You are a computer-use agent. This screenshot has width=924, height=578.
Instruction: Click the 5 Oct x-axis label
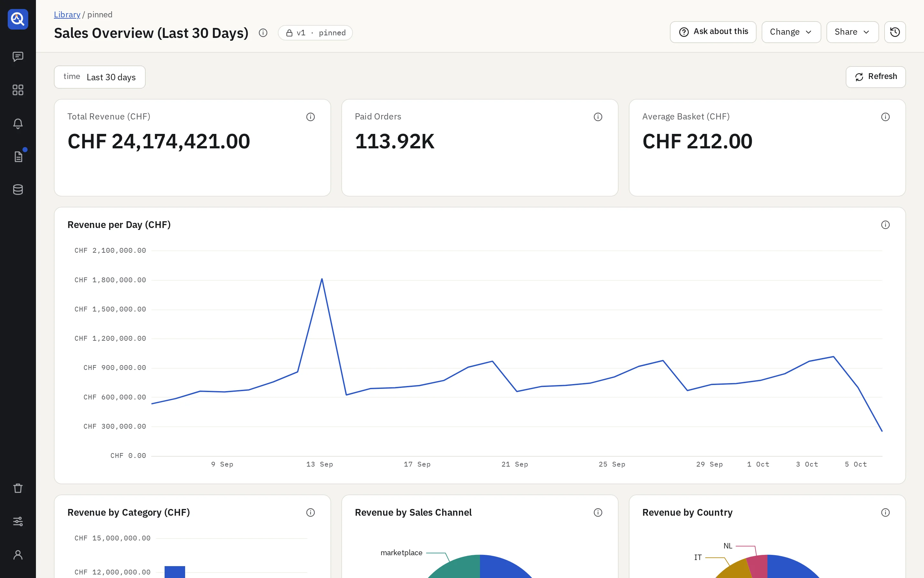856,464
